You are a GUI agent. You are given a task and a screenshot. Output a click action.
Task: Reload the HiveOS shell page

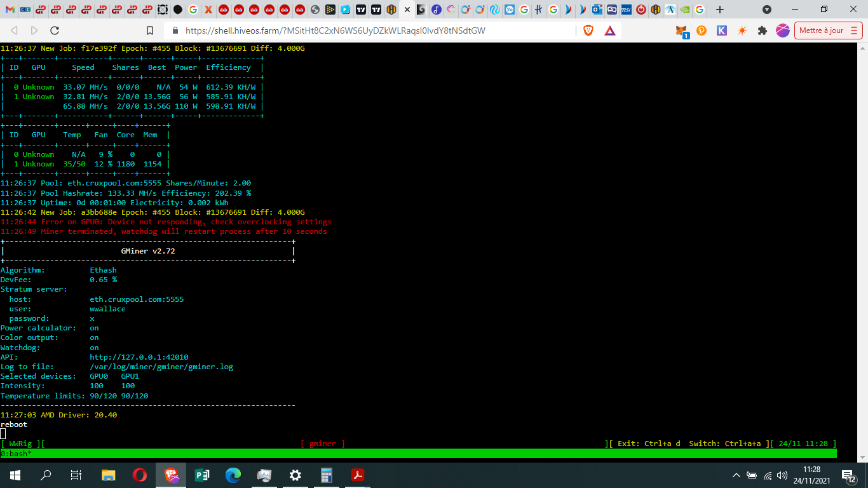(55, 30)
